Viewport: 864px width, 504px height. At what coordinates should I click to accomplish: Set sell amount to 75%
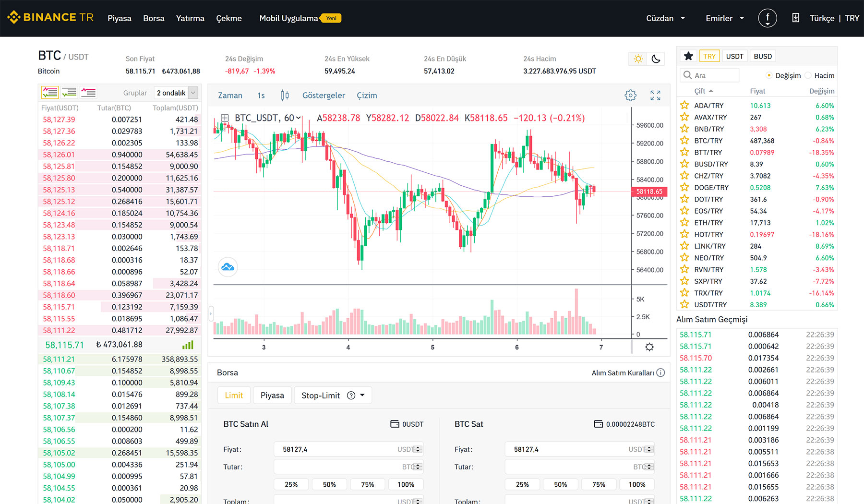click(599, 484)
